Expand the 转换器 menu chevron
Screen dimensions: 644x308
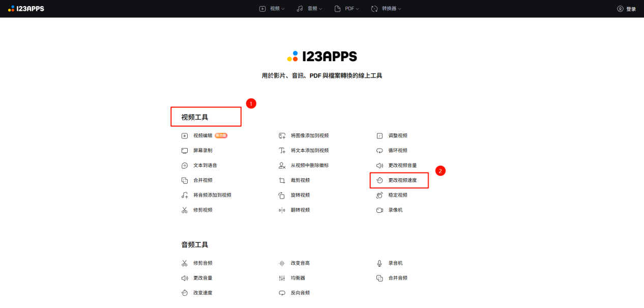point(400,9)
